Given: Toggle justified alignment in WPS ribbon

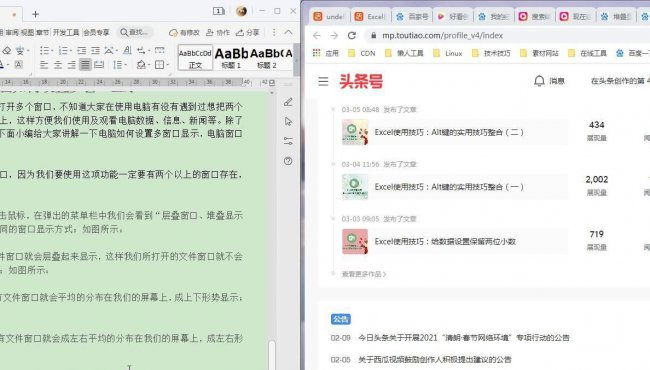Looking at the screenshot, I should pyautogui.click(x=85, y=64).
